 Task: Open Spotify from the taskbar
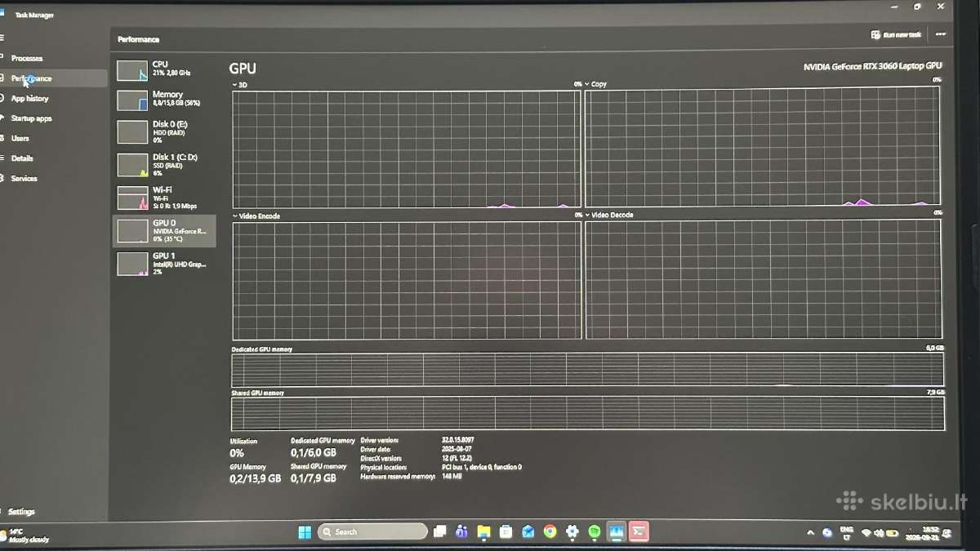click(595, 531)
